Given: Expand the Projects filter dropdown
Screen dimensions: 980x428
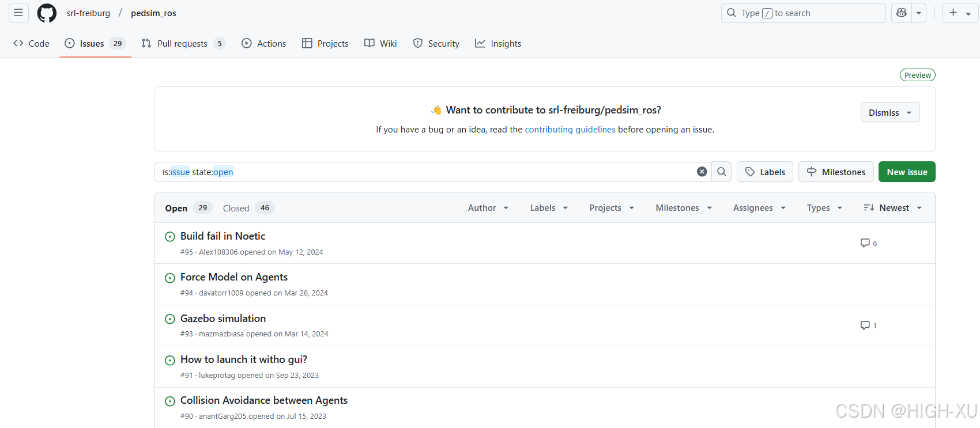Looking at the screenshot, I should click(x=612, y=208).
